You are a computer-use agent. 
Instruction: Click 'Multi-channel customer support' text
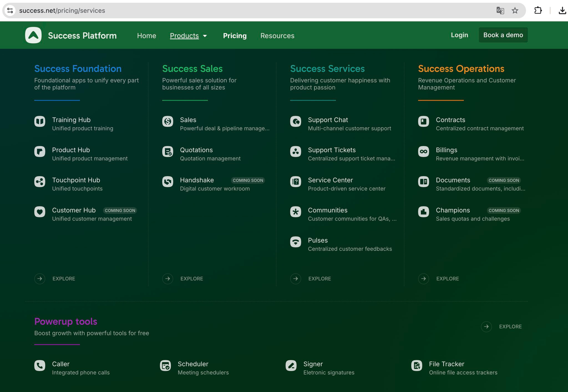[349, 128]
